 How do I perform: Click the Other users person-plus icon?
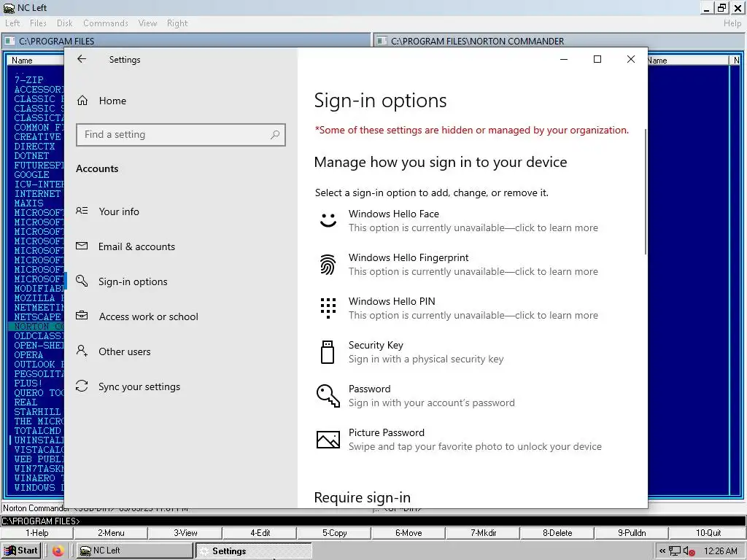click(82, 351)
